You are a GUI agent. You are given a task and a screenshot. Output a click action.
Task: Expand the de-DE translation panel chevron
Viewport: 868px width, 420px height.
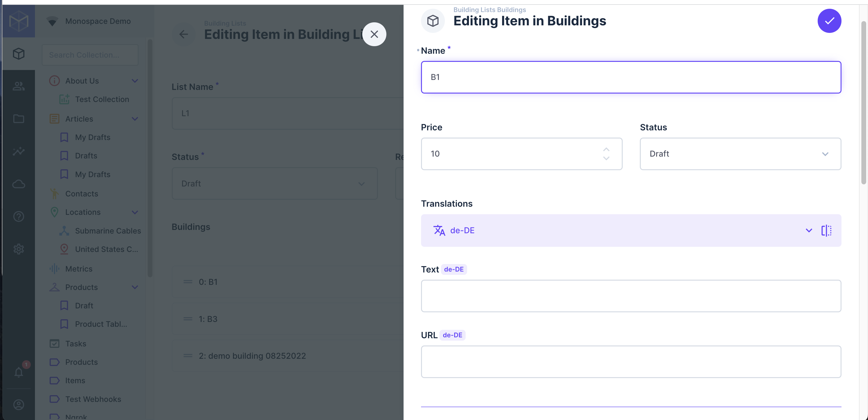coord(809,231)
